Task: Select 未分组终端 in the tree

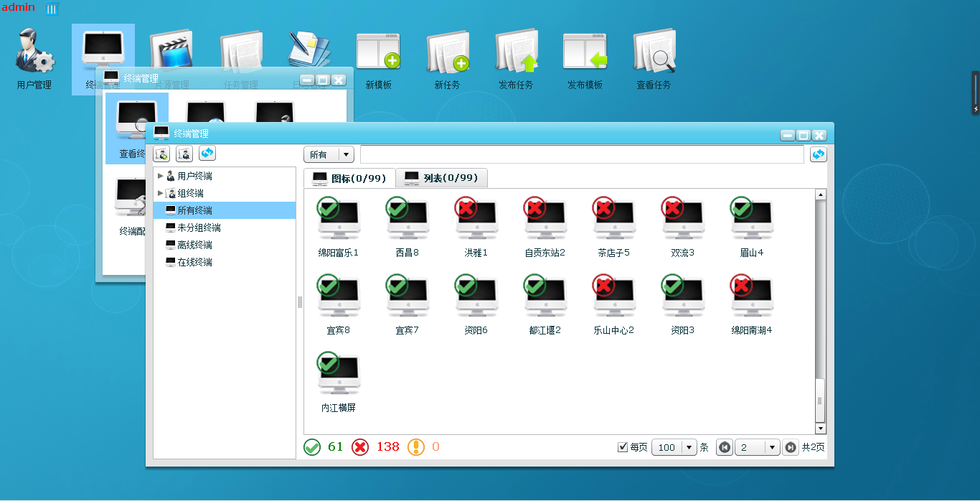Action: [225, 228]
